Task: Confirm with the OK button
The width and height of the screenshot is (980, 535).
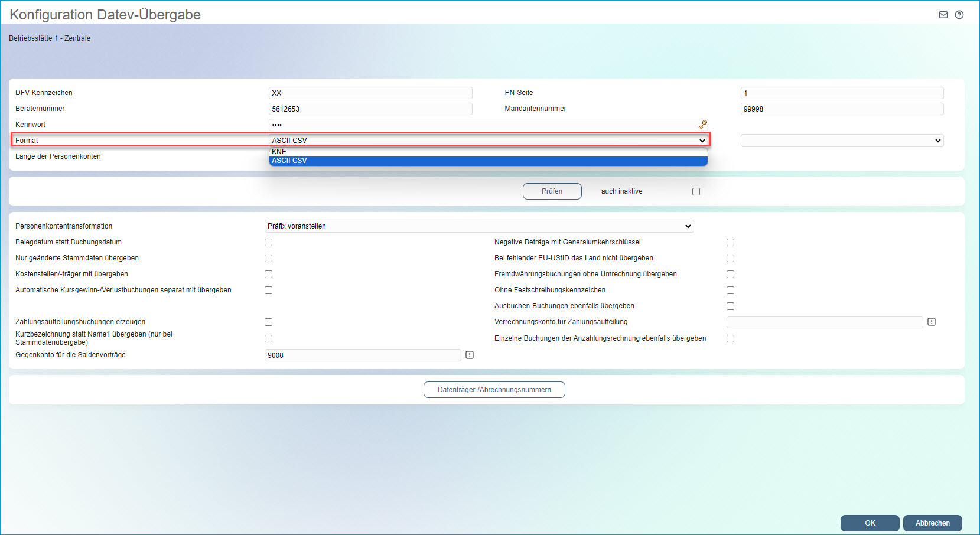Action: 870,523
